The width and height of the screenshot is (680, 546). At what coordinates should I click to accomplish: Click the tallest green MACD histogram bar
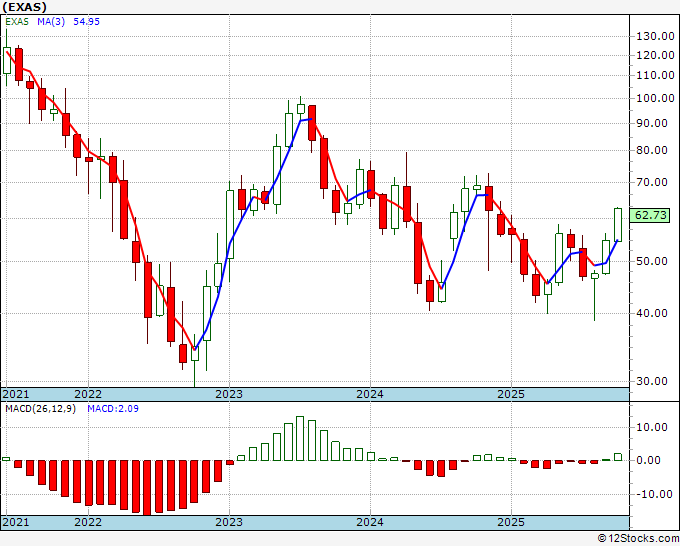coord(300,438)
